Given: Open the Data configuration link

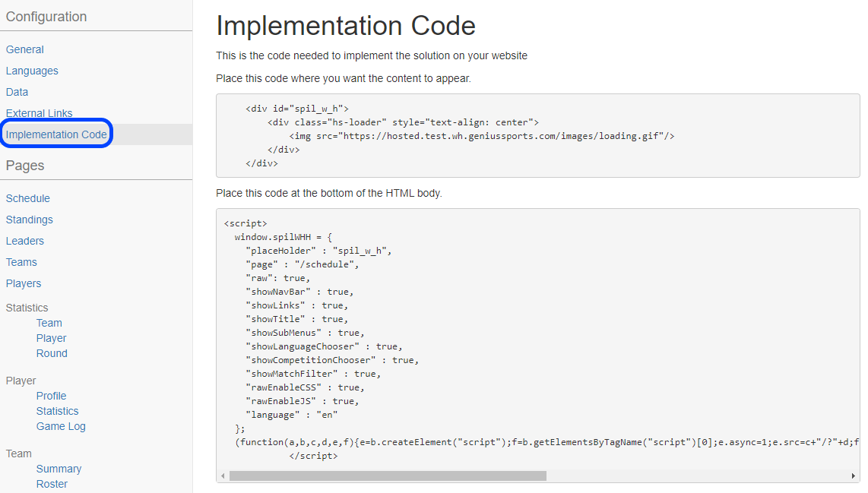Looking at the screenshot, I should [x=17, y=92].
